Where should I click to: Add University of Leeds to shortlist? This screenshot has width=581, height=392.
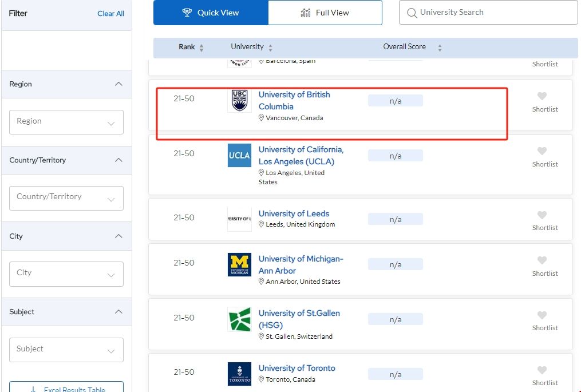542,215
